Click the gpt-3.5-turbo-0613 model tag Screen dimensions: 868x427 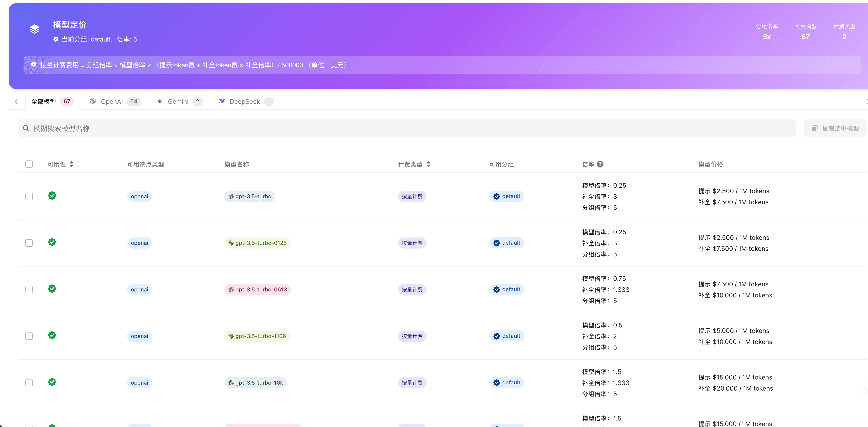tap(257, 290)
